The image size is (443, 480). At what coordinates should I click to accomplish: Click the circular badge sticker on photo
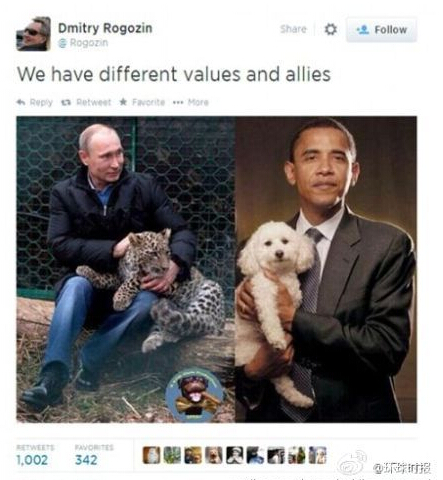click(x=195, y=395)
